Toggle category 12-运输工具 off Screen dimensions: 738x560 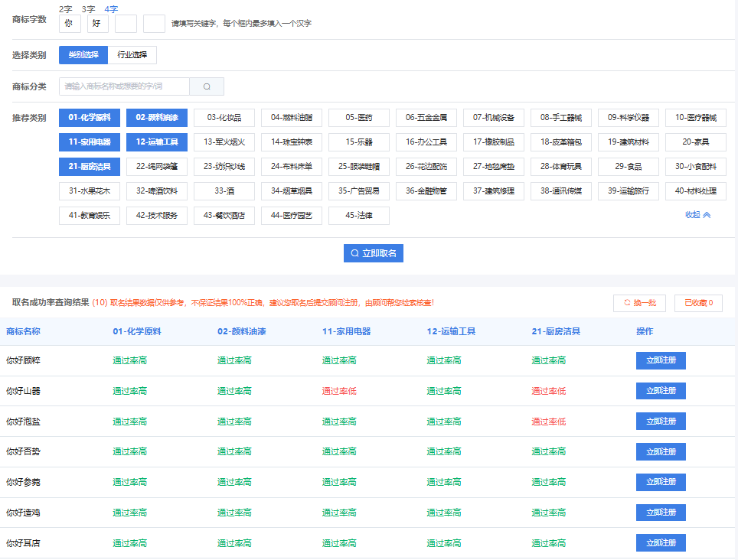[x=157, y=142]
